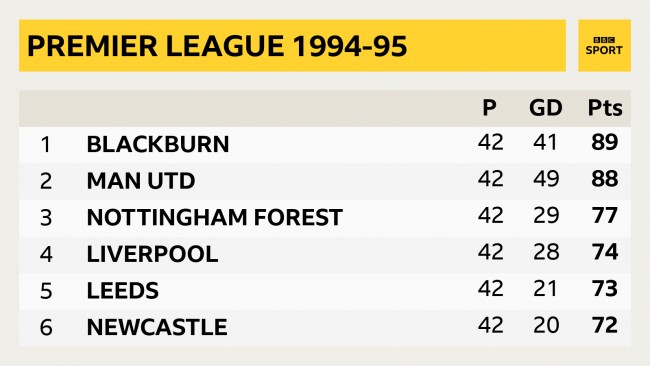Click Blackburn's goal difference 41
650x366 pixels.
[545, 142]
